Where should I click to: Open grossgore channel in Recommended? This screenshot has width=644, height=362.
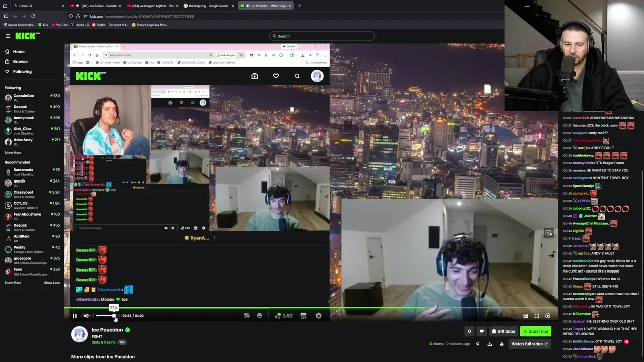[32, 260]
